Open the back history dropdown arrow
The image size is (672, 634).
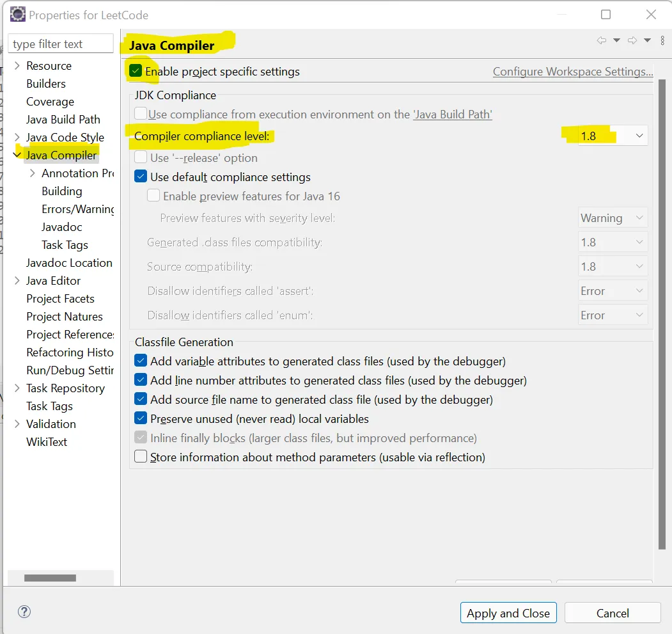(x=617, y=40)
